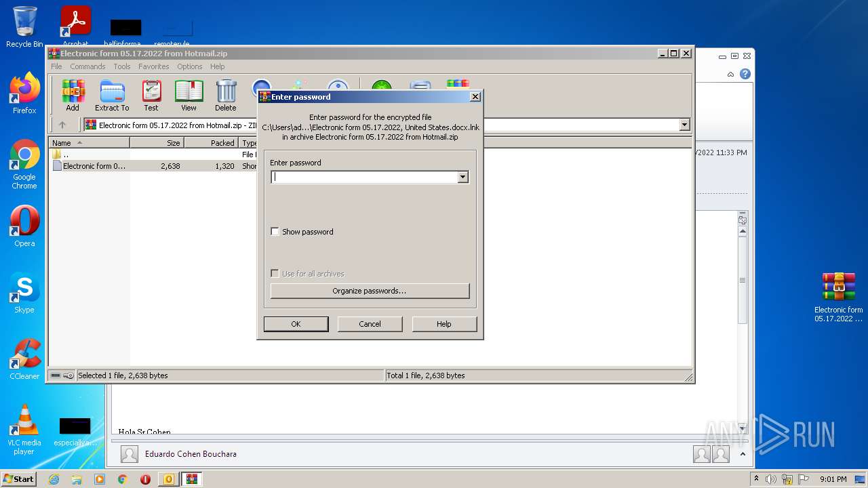Viewport: 868px width, 488px height.
Task: Open the CCleaner desktop shortcut
Action: [24, 359]
